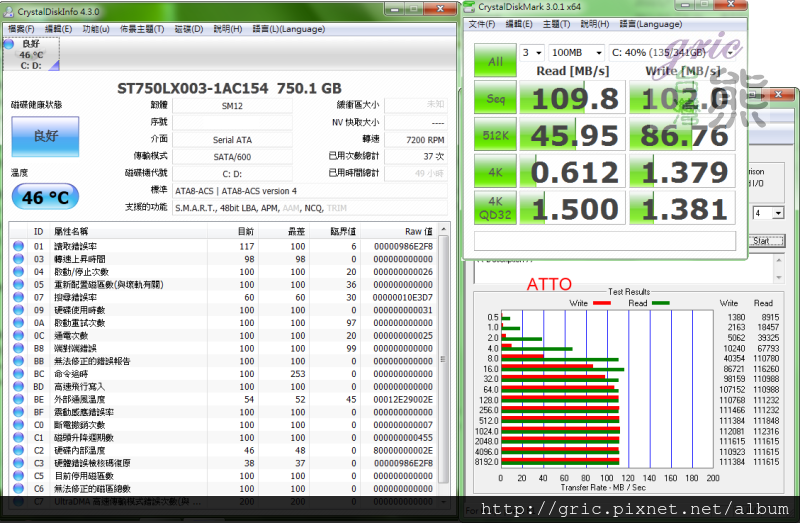Viewport: 800px width, 523px height.
Task: Run the Seq benchmark test
Action: tap(495, 97)
